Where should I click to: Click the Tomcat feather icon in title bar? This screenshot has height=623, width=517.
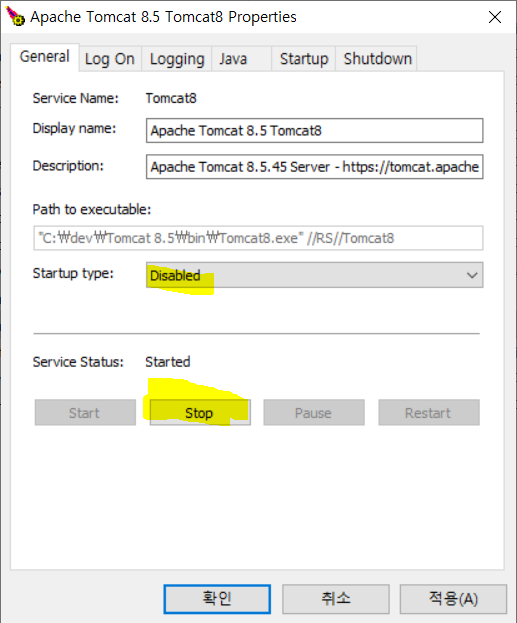click(15, 16)
